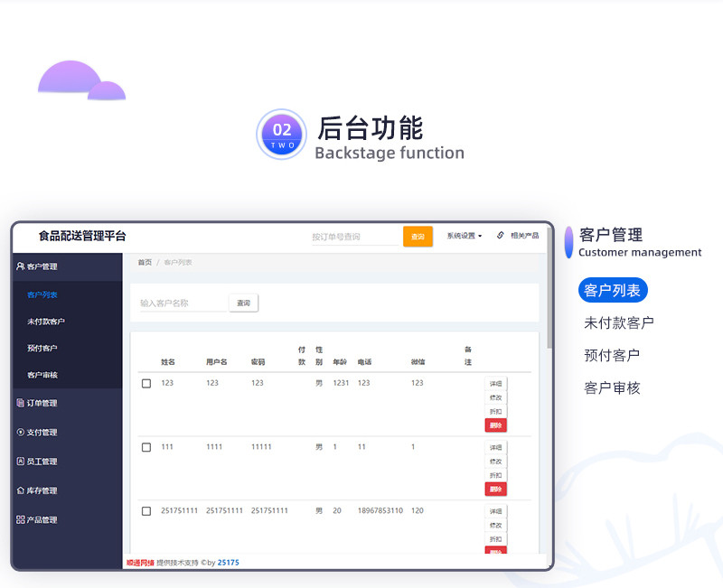Click red 删除 button for customer 123
Image resolution: width=723 pixels, height=588 pixels.
[495, 425]
